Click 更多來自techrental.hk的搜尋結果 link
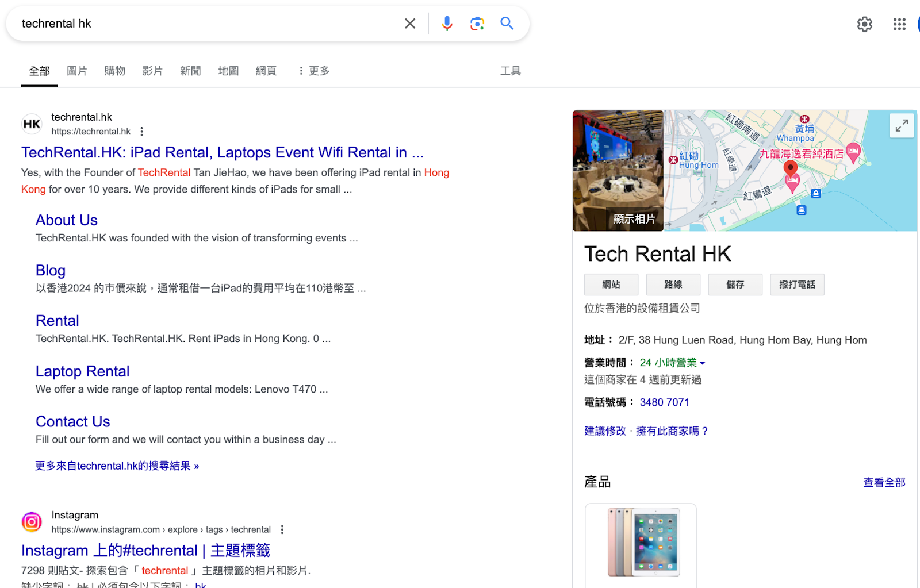Image resolution: width=920 pixels, height=588 pixels. click(117, 466)
